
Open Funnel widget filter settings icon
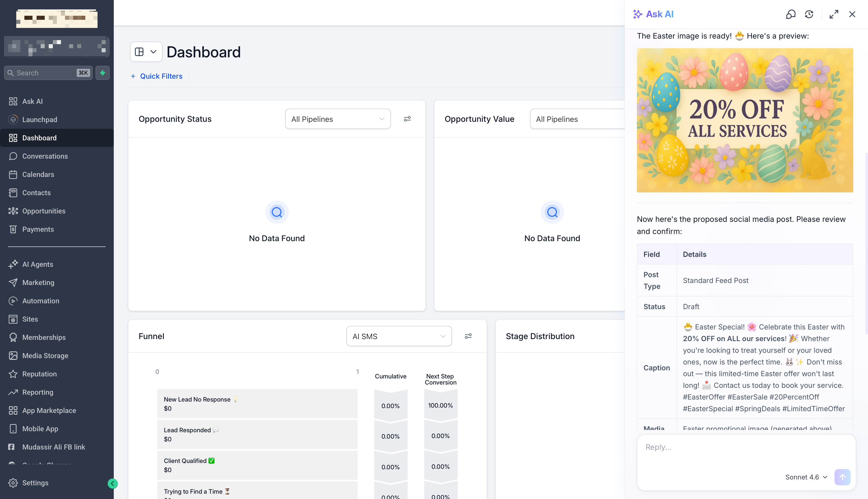click(468, 336)
